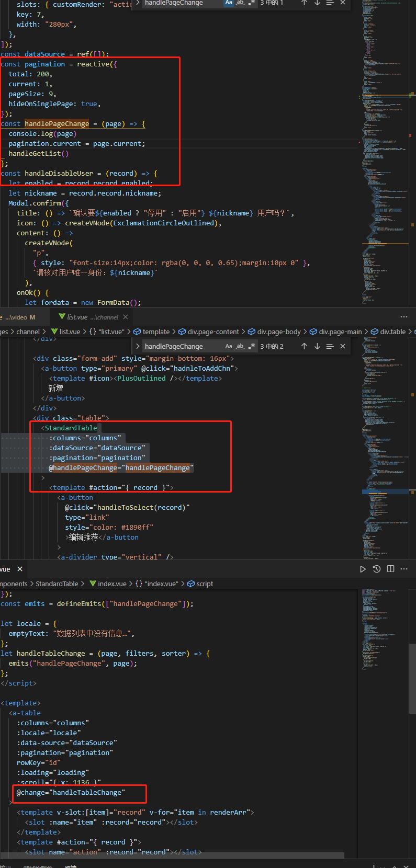Screen dimensions: 416x868
Task: Click @click="handleToSelect(record)" line
Action: (x=127, y=507)
